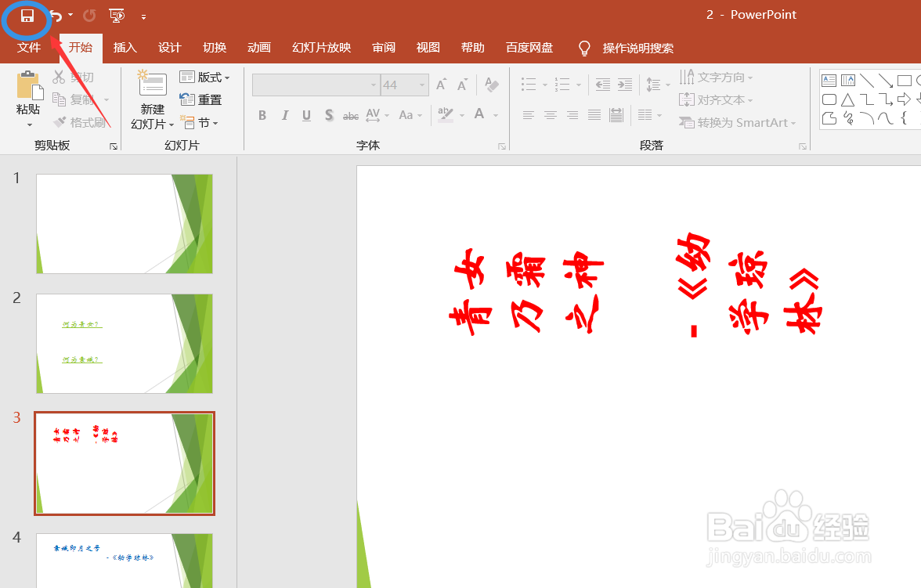921x588 pixels.
Task: Open the 审阅 tab
Action: coord(384,48)
